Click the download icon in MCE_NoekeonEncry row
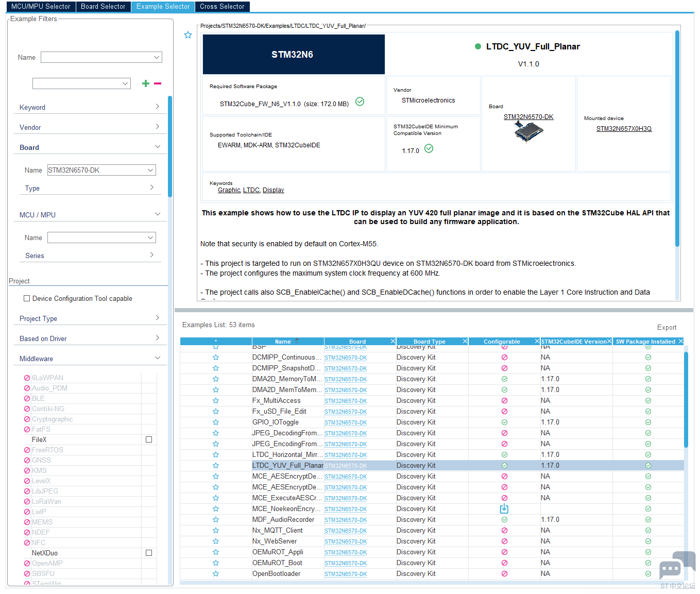Screen dimensions: 700x594 pyautogui.click(x=504, y=509)
